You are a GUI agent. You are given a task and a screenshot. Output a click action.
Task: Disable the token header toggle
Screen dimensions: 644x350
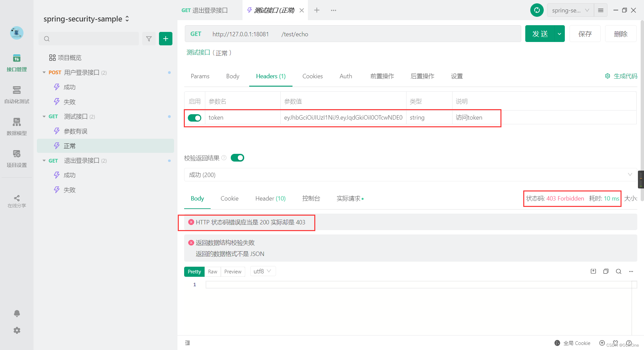(x=195, y=118)
